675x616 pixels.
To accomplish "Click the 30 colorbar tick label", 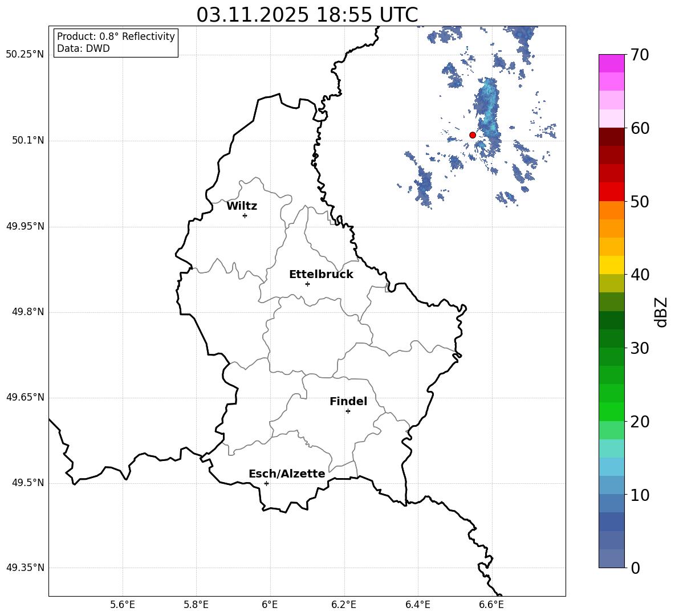I will (x=640, y=348).
